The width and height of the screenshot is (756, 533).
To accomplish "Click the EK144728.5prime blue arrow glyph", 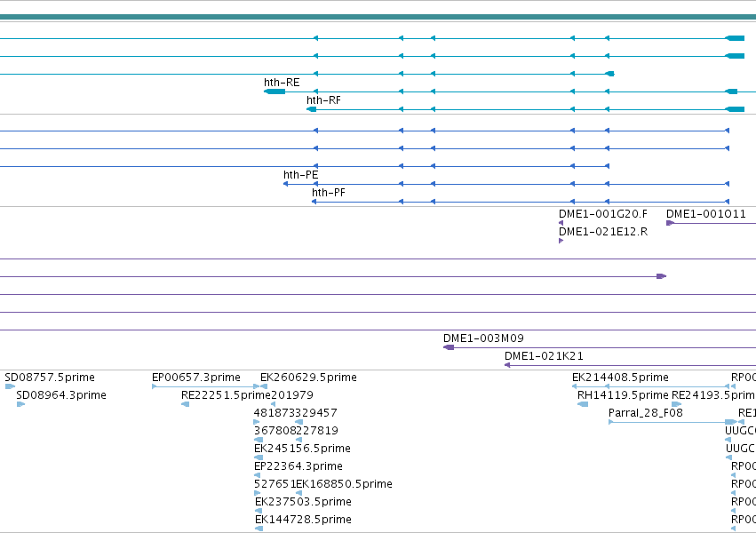I will [x=259, y=529].
